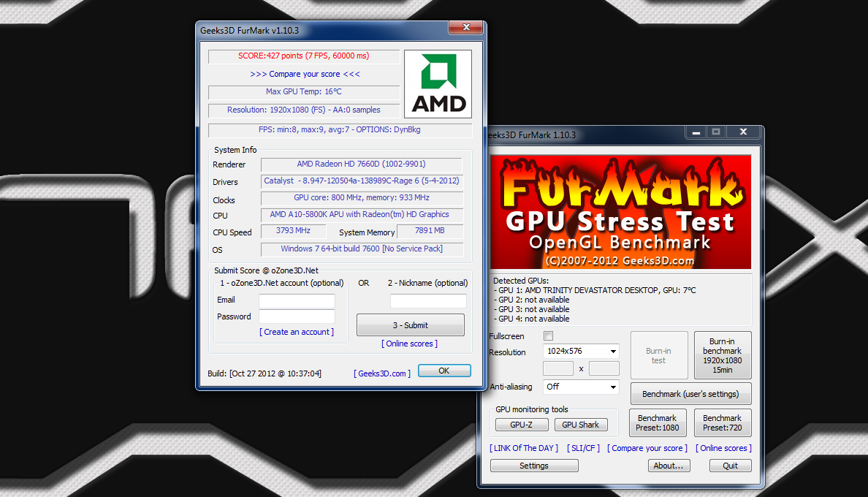This screenshot has width=868, height=497.
Task: Run Benchmark Preset:720
Action: click(x=723, y=423)
